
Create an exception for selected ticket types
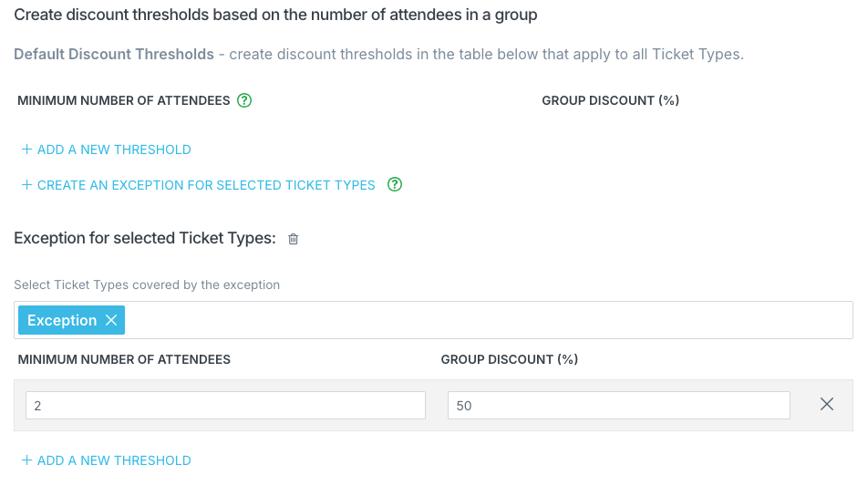[x=198, y=185]
